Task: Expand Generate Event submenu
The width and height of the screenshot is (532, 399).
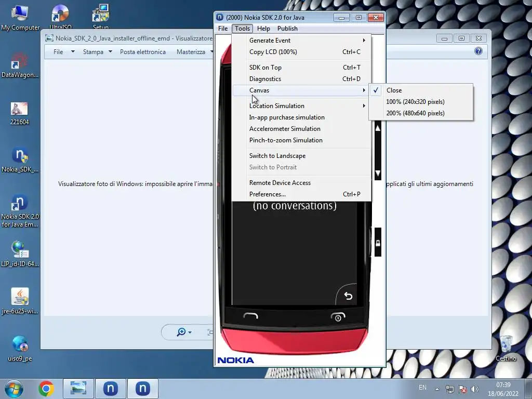Action: coord(301,41)
